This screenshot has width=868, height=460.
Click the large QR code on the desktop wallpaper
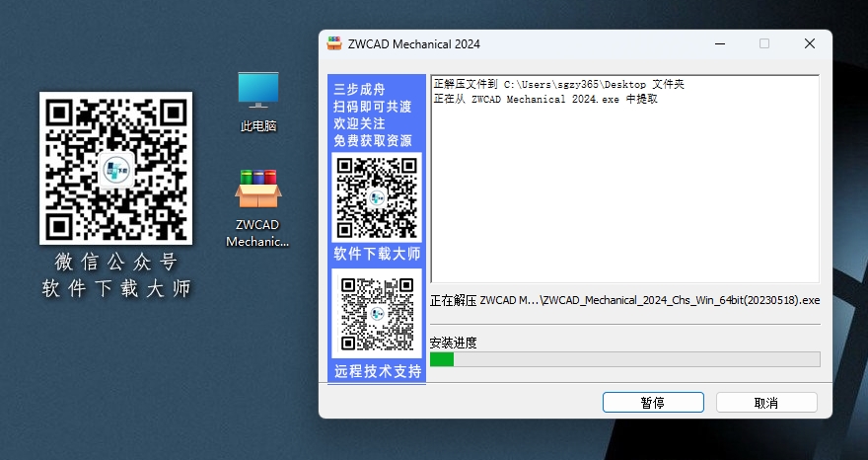(115, 168)
